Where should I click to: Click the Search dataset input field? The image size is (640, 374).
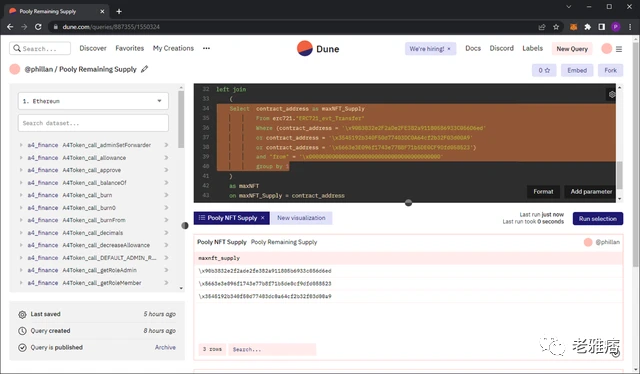(x=93, y=123)
